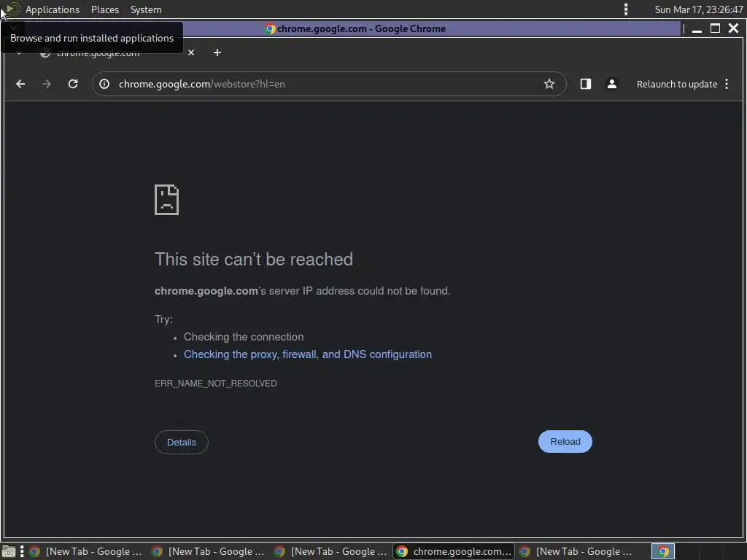Open a new tab with the plus button
This screenshot has height=560, width=747.
coord(217,52)
